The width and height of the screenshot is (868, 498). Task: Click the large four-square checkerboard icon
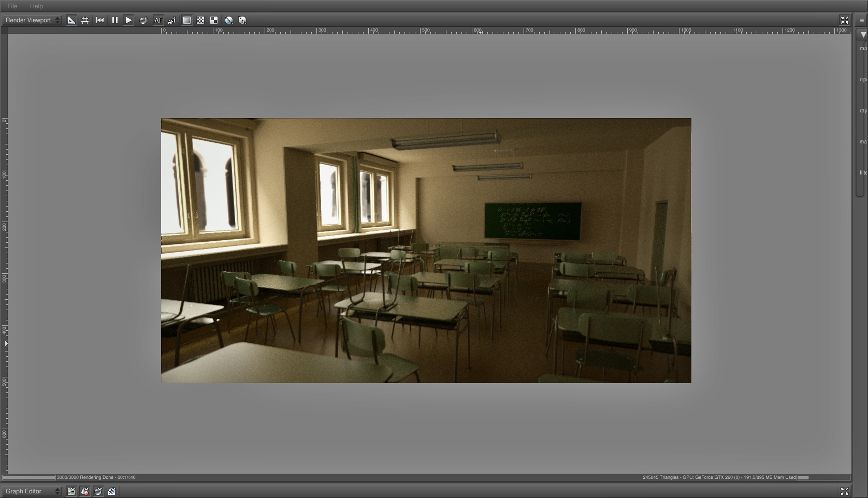214,20
